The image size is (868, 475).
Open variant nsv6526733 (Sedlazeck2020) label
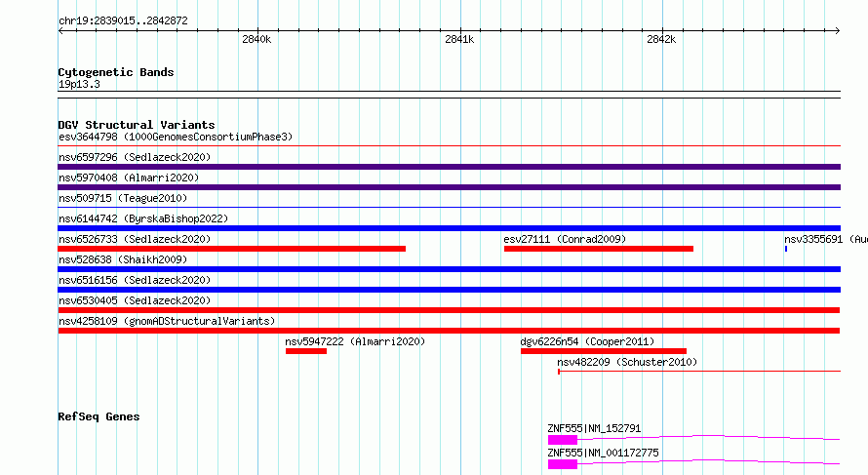point(135,239)
